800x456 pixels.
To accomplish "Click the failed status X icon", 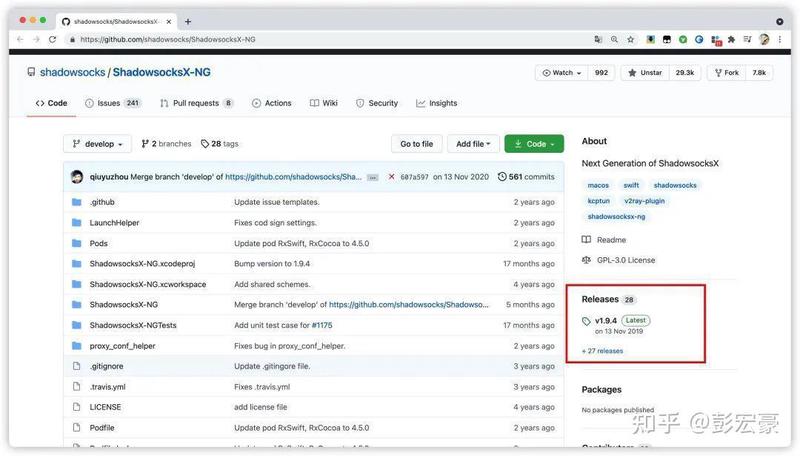I will pyautogui.click(x=391, y=177).
